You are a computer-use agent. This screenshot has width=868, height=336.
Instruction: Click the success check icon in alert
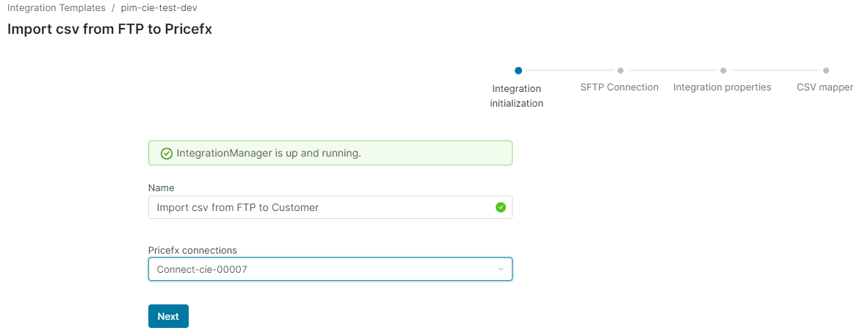[167, 154]
